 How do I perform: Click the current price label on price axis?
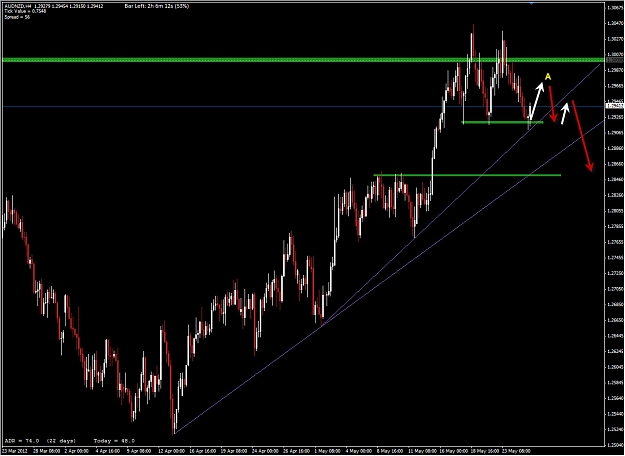click(614, 106)
